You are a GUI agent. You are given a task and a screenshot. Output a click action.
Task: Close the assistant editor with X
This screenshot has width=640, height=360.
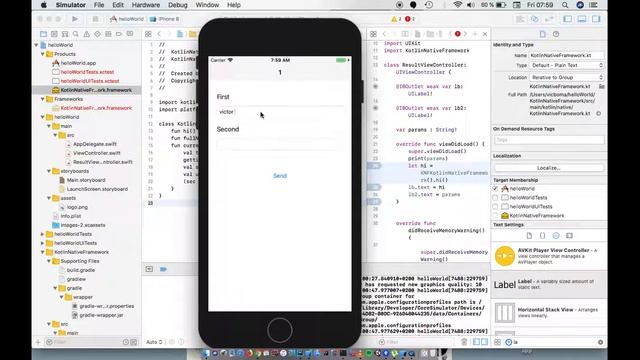tap(485, 34)
